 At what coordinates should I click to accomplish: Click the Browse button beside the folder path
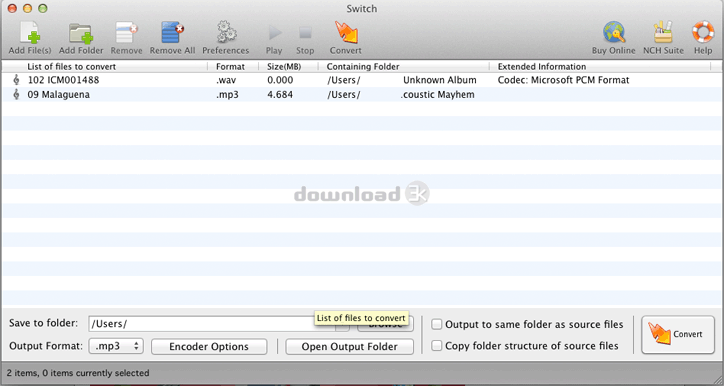386,324
